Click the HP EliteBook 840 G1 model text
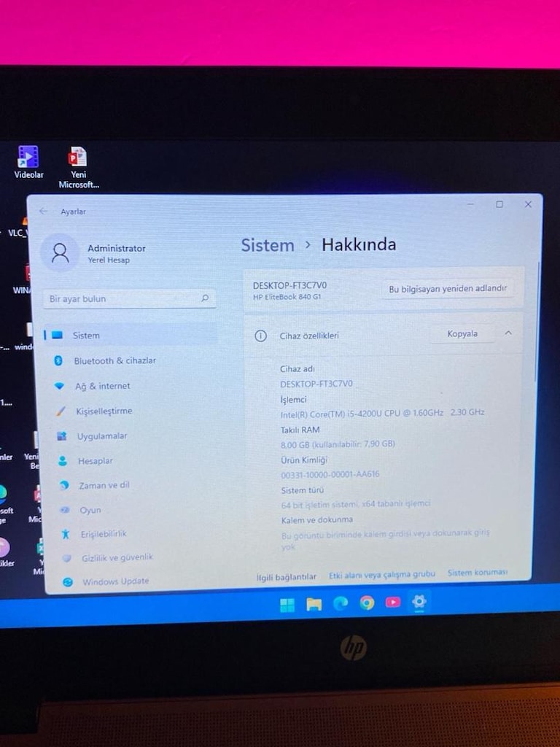The height and width of the screenshot is (747, 560). [x=287, y=297]
